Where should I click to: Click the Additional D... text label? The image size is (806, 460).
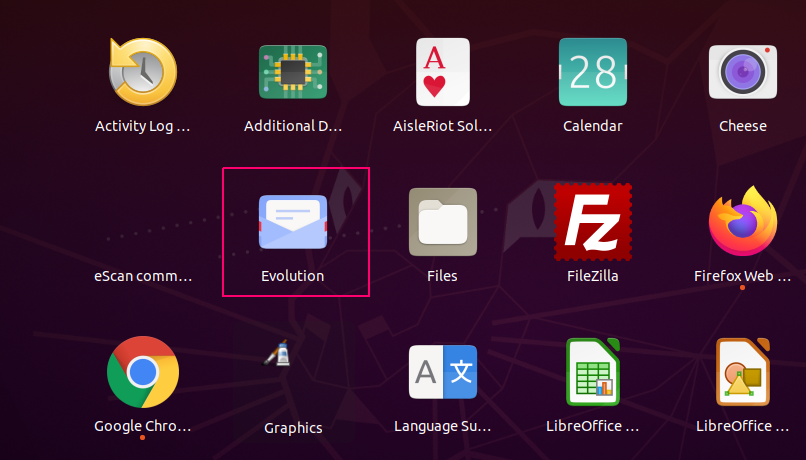(292, 126)
